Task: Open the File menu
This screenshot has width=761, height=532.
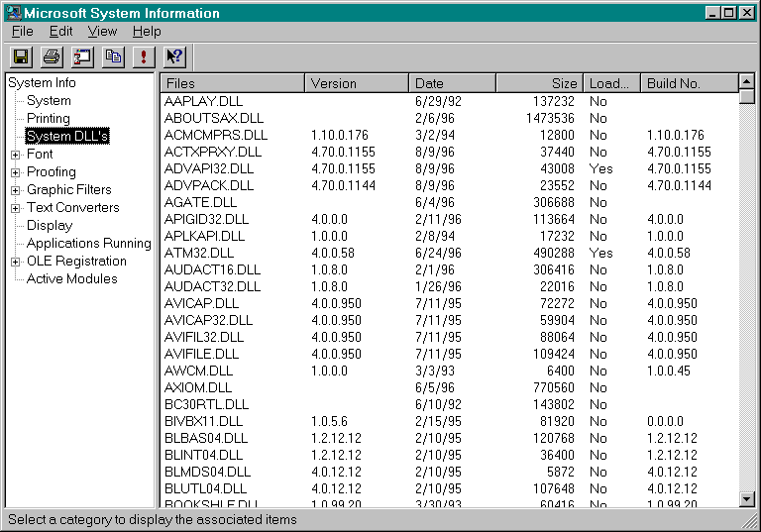Action: pos(23,32)
